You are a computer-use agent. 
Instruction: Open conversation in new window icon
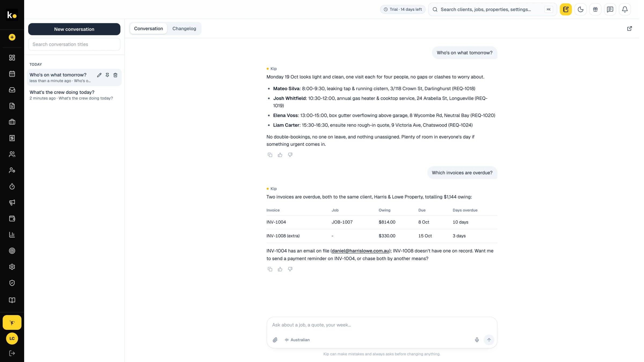[630, 28]
